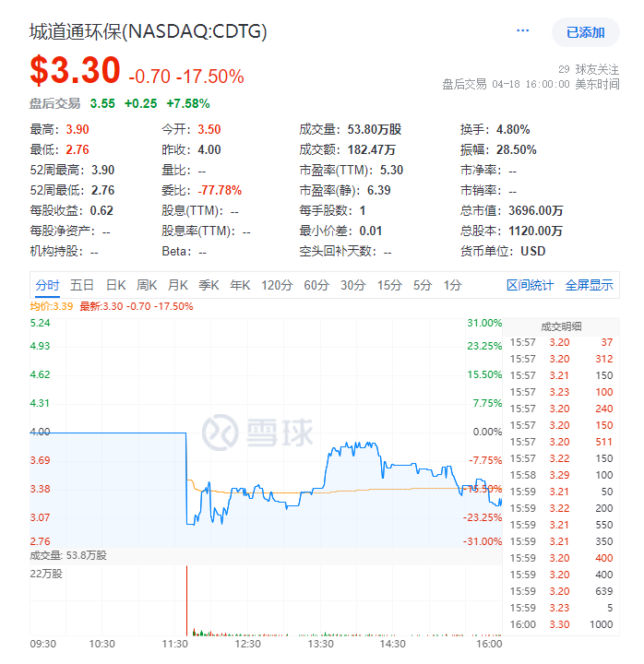Click the 29 球友关注 followers text

589,69
